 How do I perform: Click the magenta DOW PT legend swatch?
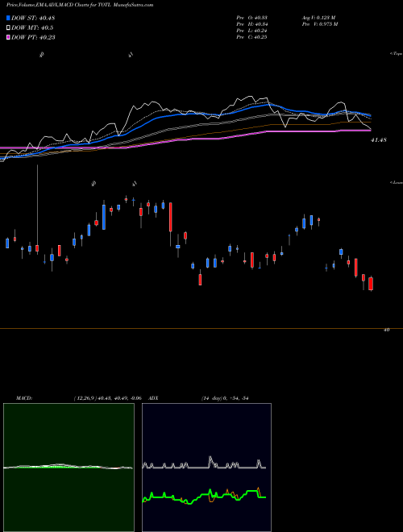tap(9, 37)
